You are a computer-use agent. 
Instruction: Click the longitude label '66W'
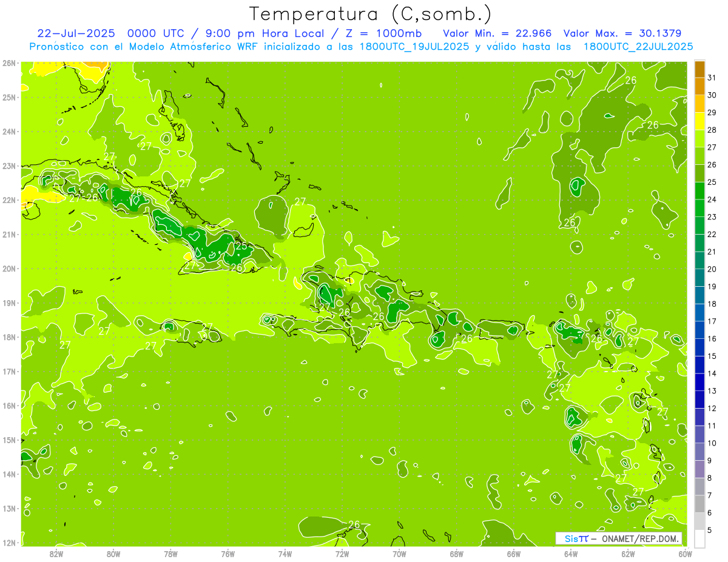coord(514,554)
